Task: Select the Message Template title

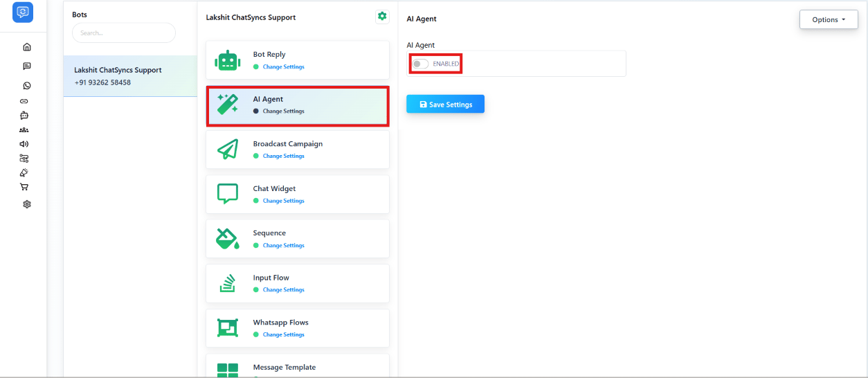Action: tap(284, 368)
